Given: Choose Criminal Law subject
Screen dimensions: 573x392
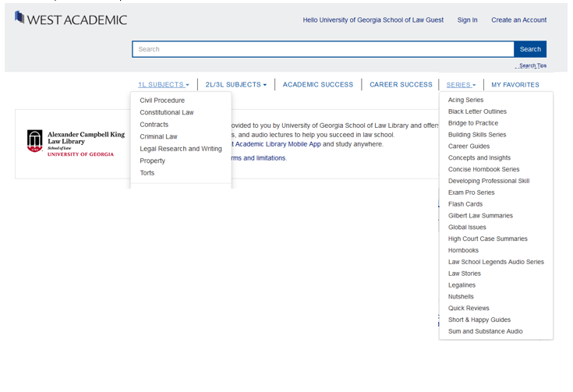Looking at the screenshot, I should (158, 136).
